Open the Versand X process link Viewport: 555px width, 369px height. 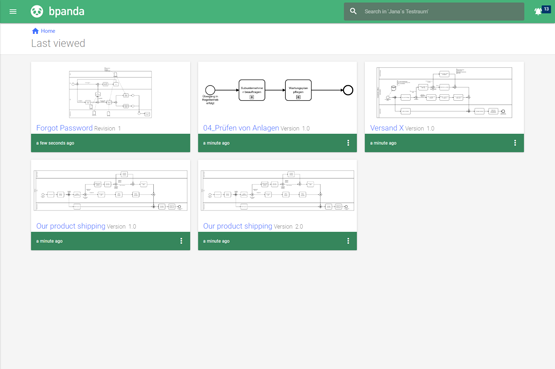(x=387, y=128)
